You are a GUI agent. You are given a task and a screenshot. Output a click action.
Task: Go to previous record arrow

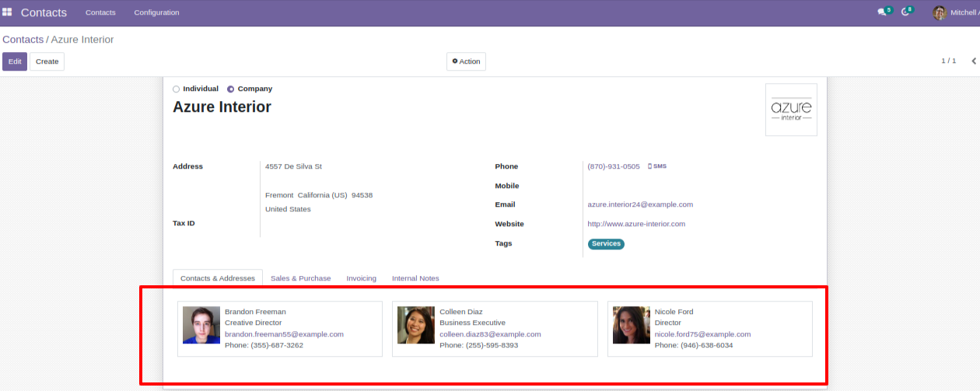tap(974, 61)
